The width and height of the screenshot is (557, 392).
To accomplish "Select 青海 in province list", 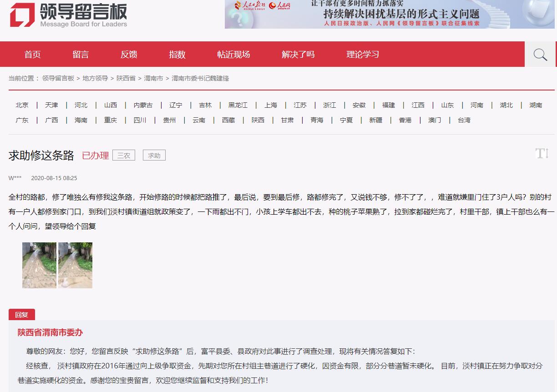I will click(317, 120).
